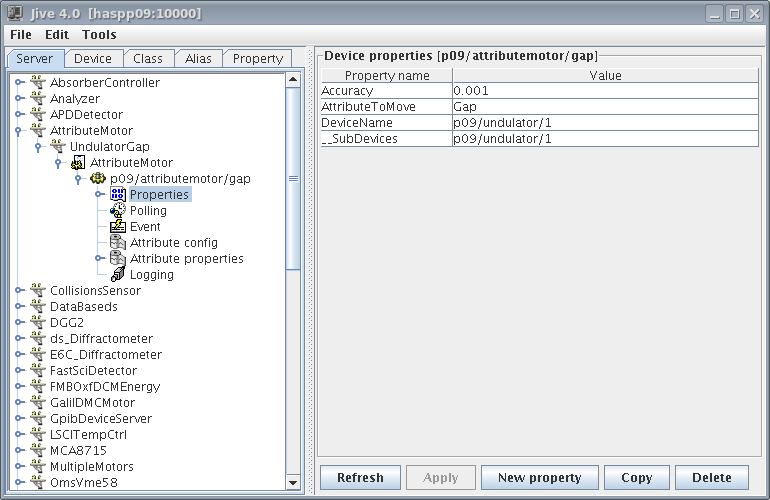Click the tree scrollbar down arrow
This screenshot has height=500, width=770.
(x=293, y=483)
